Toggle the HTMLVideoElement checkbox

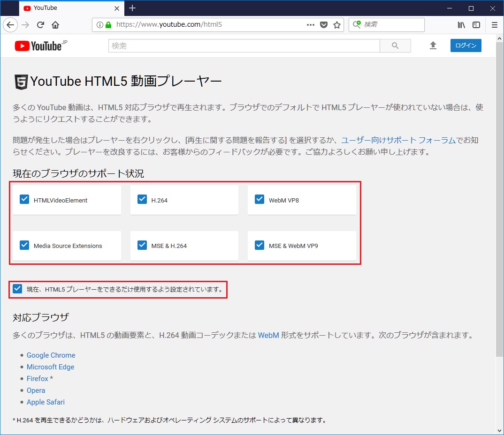click(x=24, y=200)
